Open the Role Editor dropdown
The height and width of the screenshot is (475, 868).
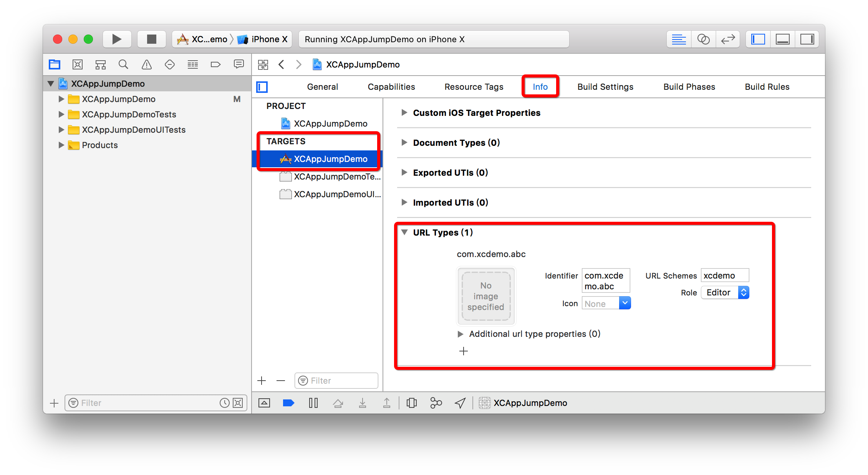pos(725,293)
